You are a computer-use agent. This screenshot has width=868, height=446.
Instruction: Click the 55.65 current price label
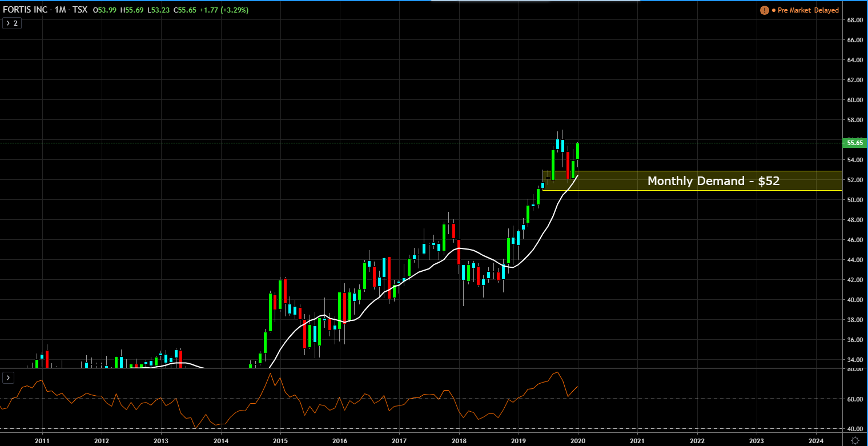click(x=855, y=143)
